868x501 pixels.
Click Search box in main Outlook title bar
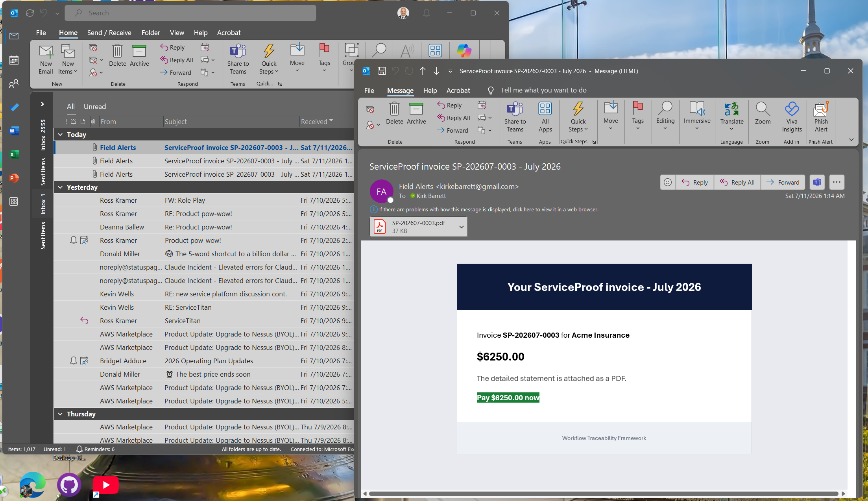(190, 13)
